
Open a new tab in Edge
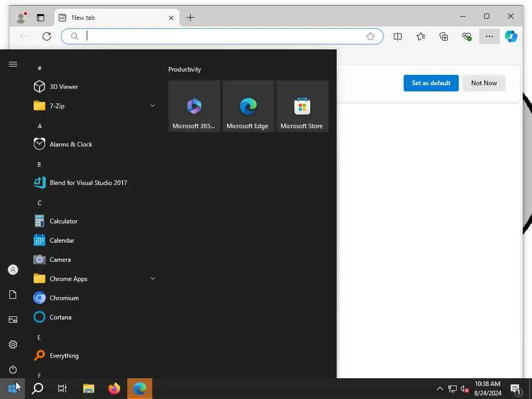click(191, 18)
